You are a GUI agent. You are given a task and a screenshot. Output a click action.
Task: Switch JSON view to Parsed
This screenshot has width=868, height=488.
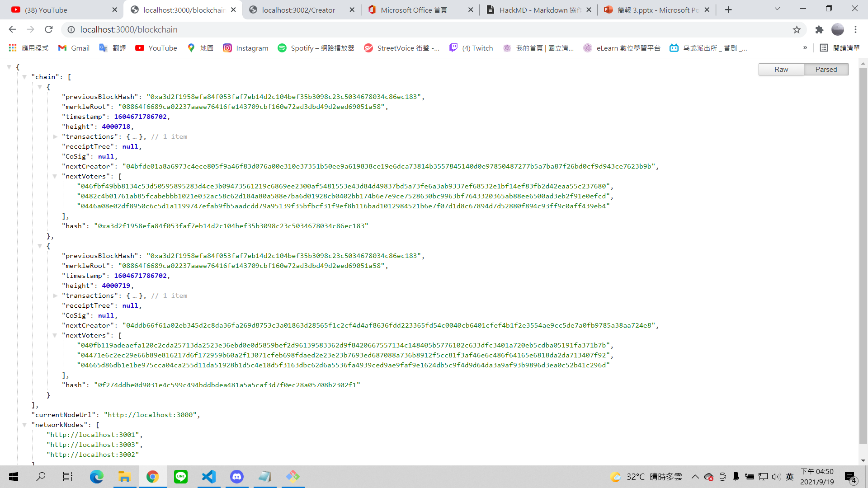coord(826,69)
